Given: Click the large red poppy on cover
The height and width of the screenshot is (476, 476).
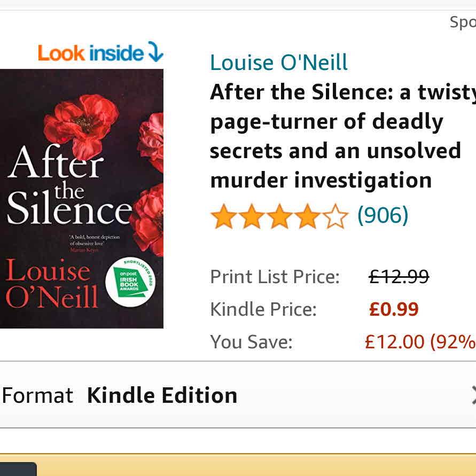Looking at the screenshot, I should pyautogui.click(x=81, y=125).
